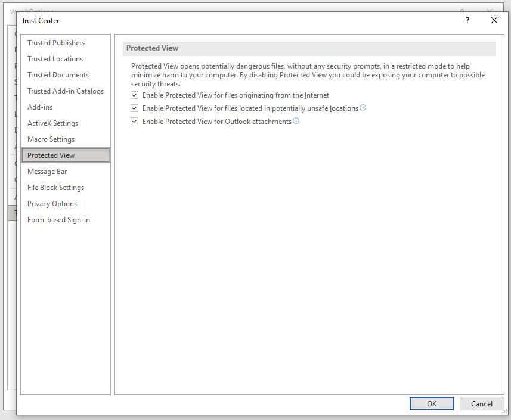Click info icon beside Outlook attachments option

296,121
